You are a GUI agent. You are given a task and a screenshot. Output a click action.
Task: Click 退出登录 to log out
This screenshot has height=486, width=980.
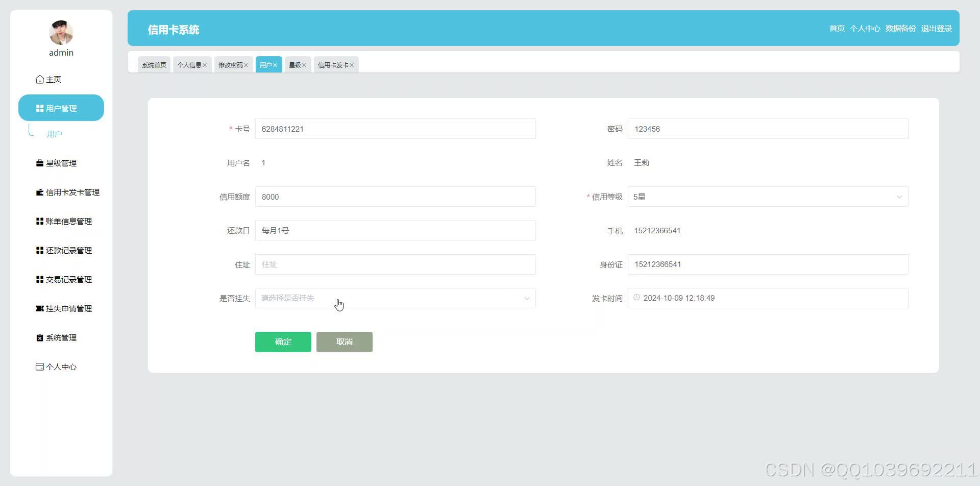coord(937,29)
